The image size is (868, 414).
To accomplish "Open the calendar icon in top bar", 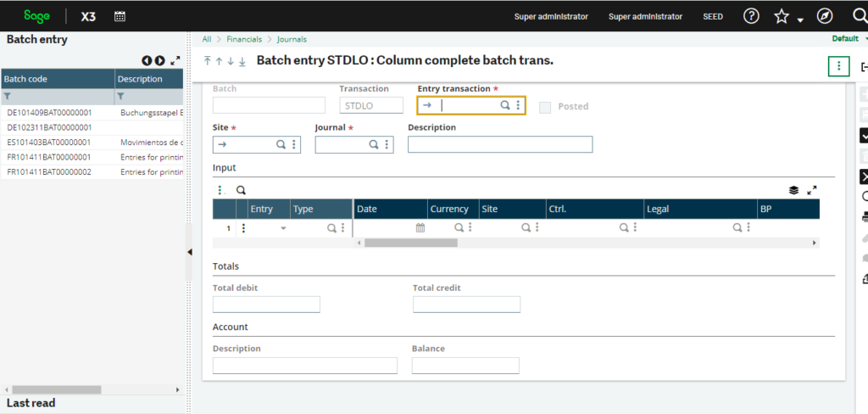I will [x=120, y=16].
